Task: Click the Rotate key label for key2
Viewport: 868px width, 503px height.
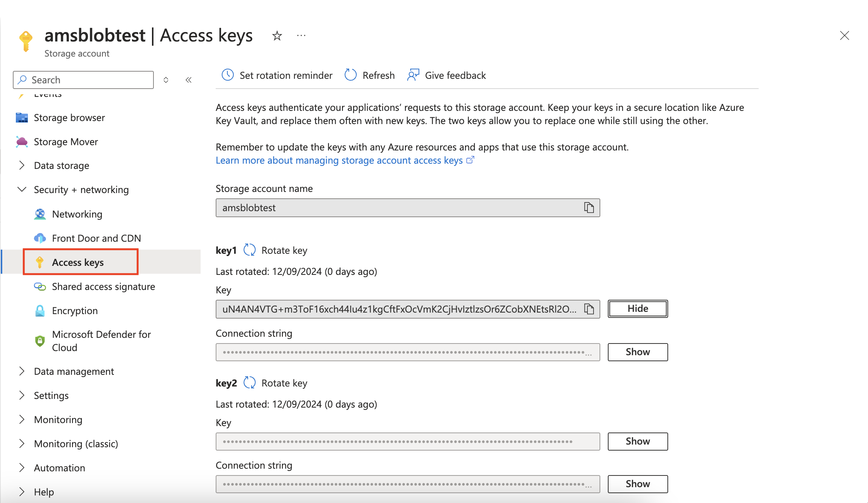Action: pyautogui.click(x=284, y=383)
